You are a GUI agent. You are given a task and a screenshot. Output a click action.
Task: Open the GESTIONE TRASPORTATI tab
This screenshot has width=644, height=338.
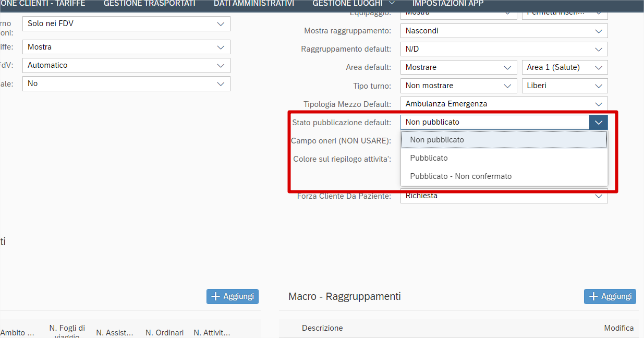pos(149,4)
